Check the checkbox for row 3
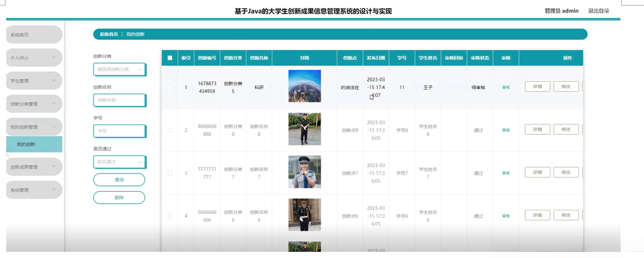The image size is (644, 258). click(x=170, y=173)
